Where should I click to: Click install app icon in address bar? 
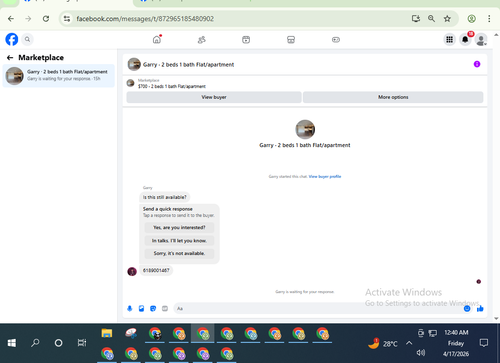pyautogui.click(x=416, y=19)
